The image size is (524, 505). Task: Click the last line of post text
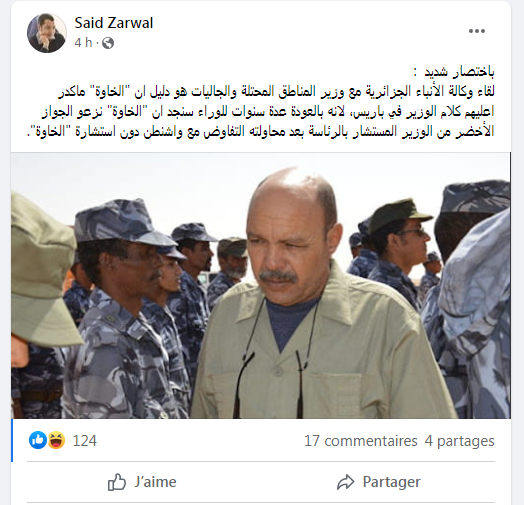pos(260,131)
